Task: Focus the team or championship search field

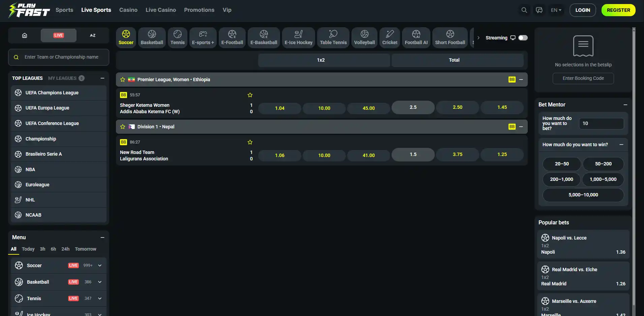Action: click(59, 57)
